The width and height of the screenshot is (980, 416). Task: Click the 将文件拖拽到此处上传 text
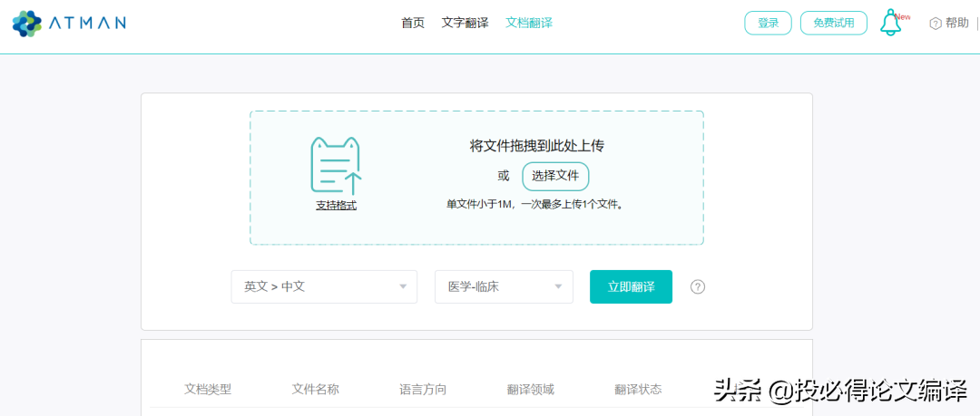(x=537, y=146)
